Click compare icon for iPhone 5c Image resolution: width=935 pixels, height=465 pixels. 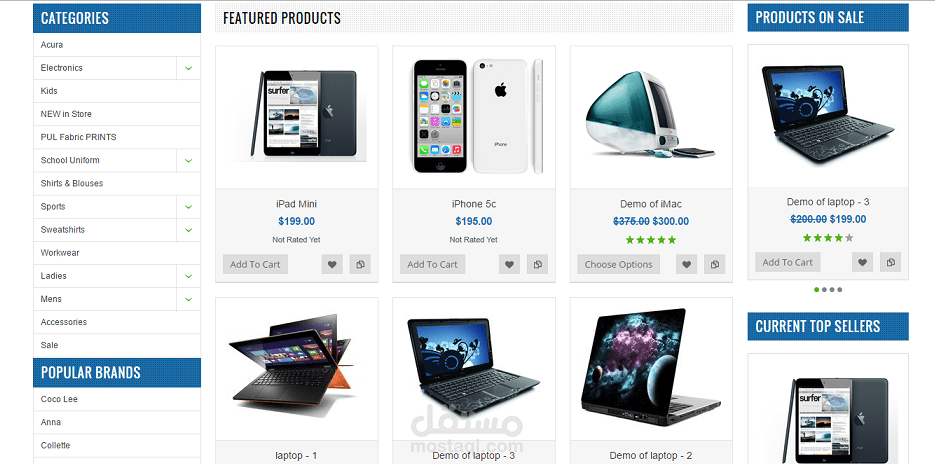click(x=537, y=264)
